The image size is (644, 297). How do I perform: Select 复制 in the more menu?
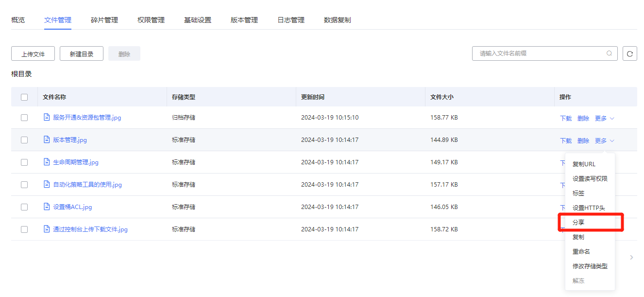pyautogui.click(x=590, y=237)
